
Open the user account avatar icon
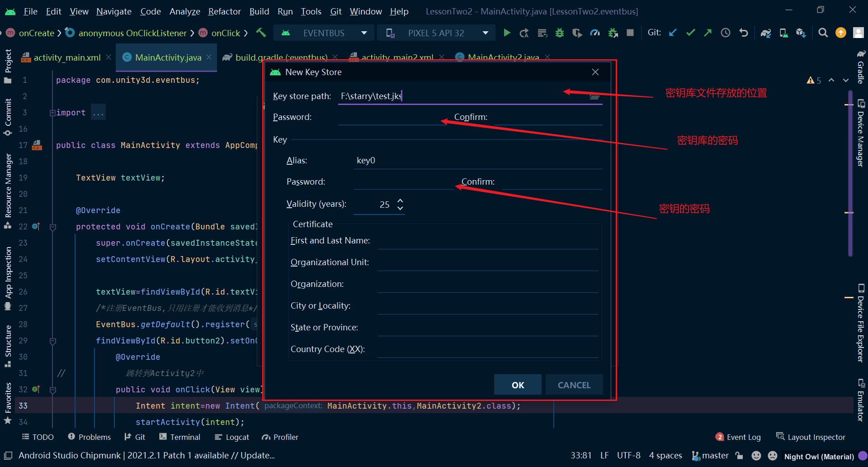pos(858,33)
